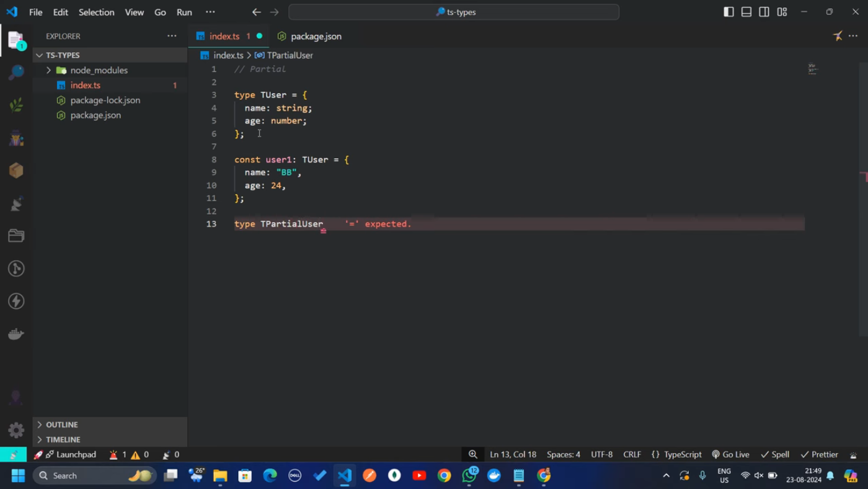This screenshot has width=868, height=489.
Task: Click the ports forwarded indicator showing 0
Action: (170, 455)
